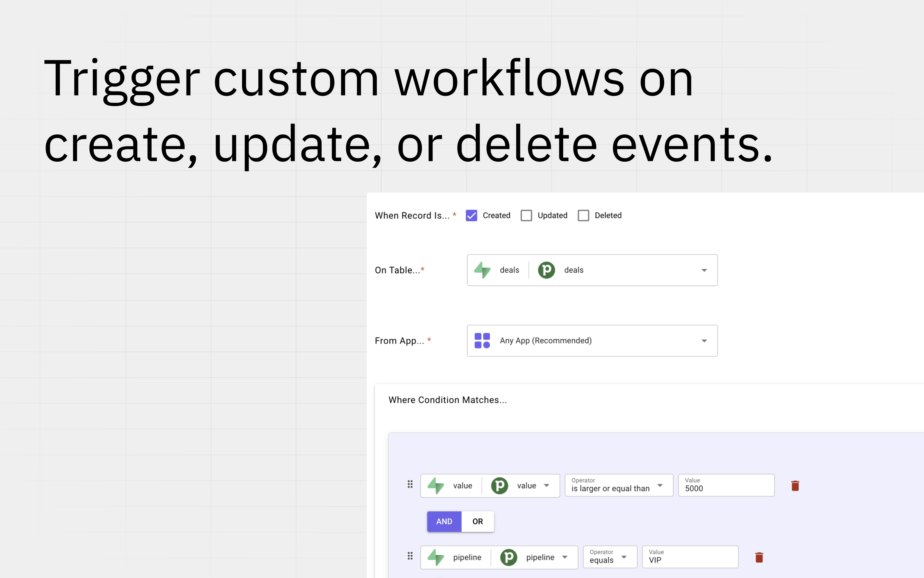Tick the Deleted checkbox
The width and height of the screenshot is (924, 578).
tap(583, 216)
